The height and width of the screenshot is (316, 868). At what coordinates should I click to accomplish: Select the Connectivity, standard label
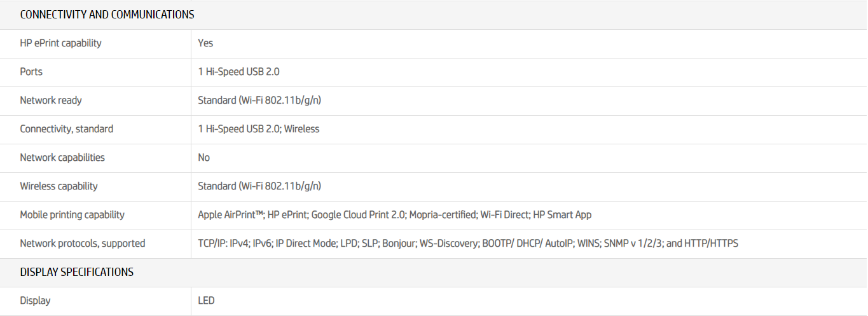coord(66,129)
